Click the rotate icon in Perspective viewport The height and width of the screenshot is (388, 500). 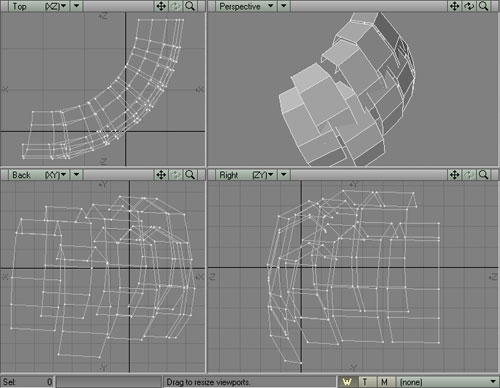pyautogui.click(x=469, y=6)
